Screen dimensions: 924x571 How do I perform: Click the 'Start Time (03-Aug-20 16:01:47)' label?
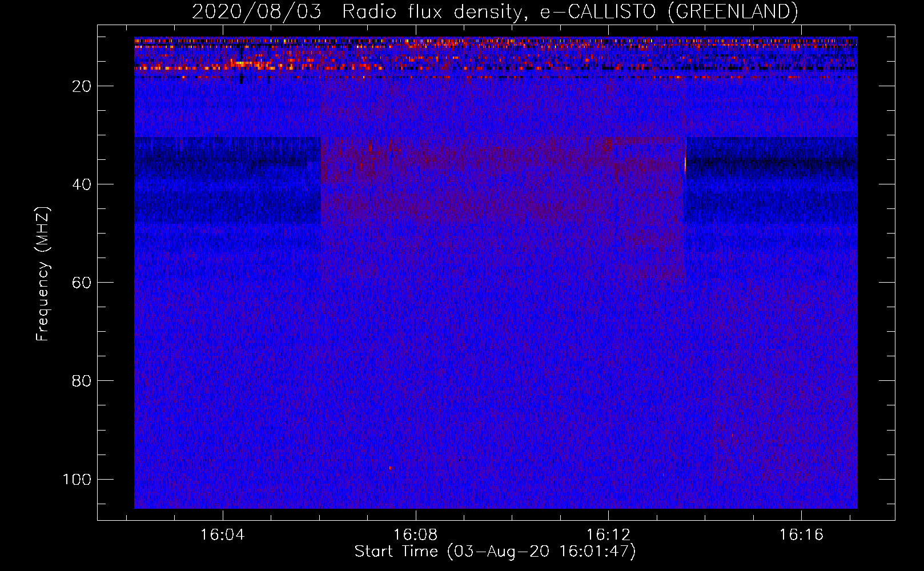[495, 552]
